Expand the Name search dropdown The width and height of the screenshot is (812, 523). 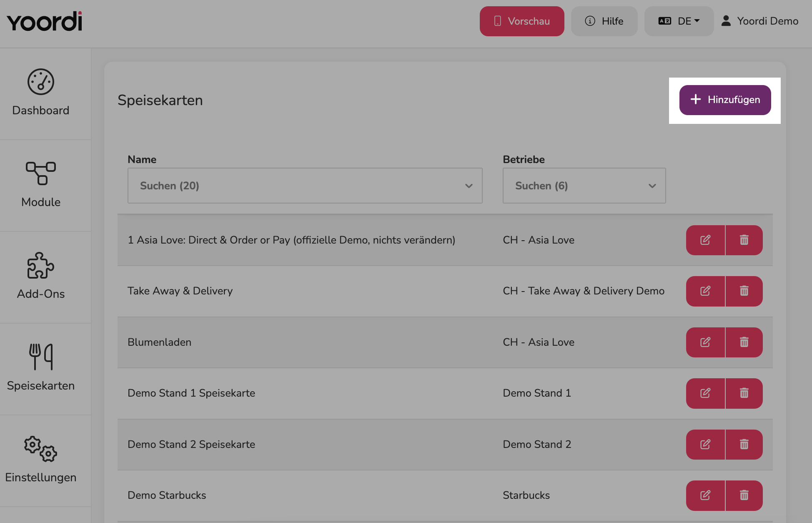tap(305, 186)
